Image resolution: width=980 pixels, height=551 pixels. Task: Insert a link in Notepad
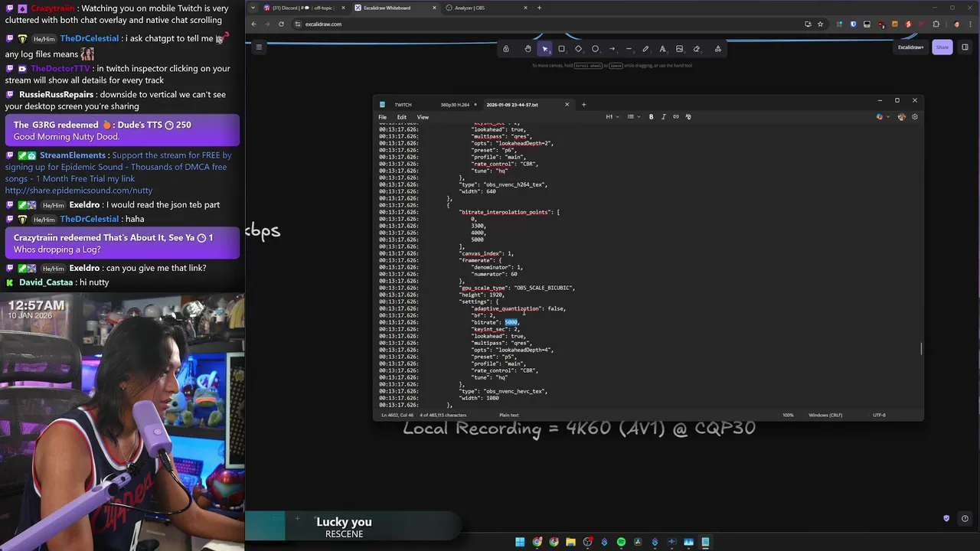click(x=676, y=117)
